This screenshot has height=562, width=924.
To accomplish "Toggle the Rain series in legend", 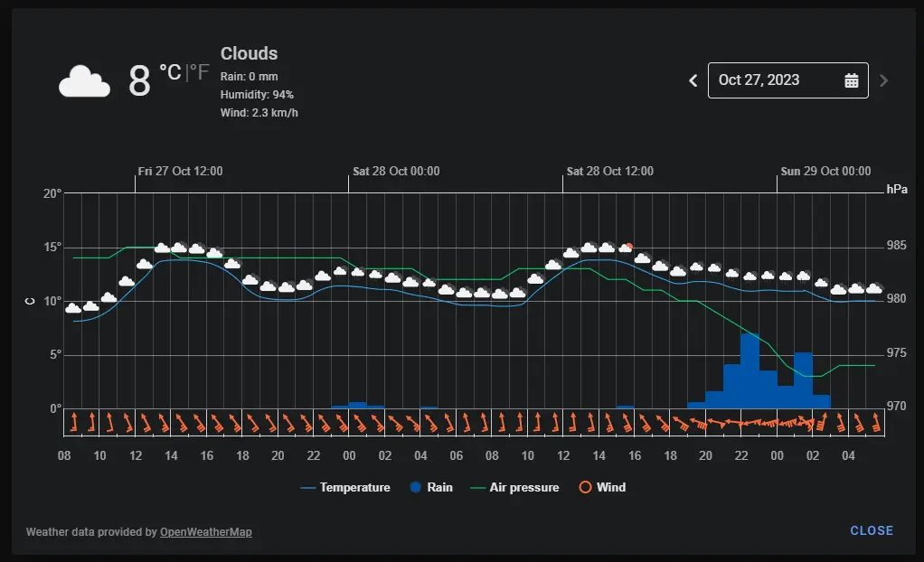I will [x=431, y=487].
